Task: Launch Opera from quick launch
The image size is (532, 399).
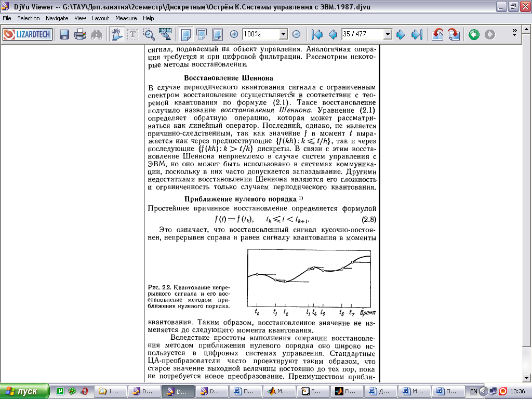Action: (x=85, y=391)
